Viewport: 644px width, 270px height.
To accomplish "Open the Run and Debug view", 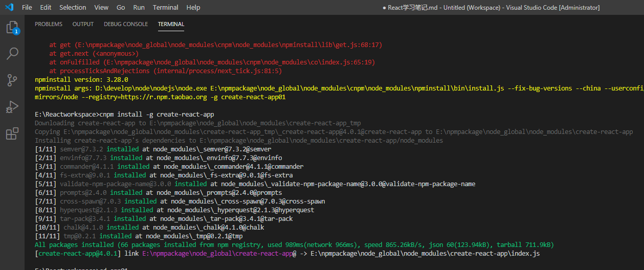I will coord(12,107).
